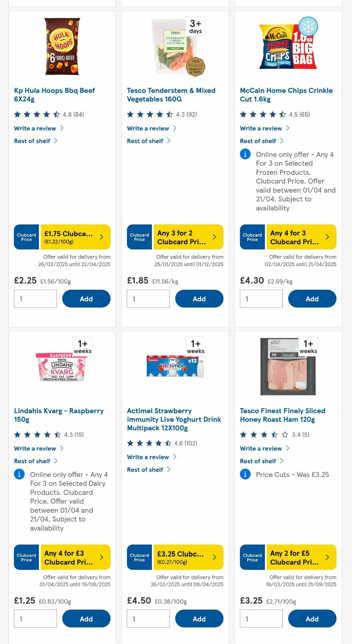Click the Clubcard Price badge on Actimel offer
The height and width of the screenshot is (644, 352).
coord(139,558)
